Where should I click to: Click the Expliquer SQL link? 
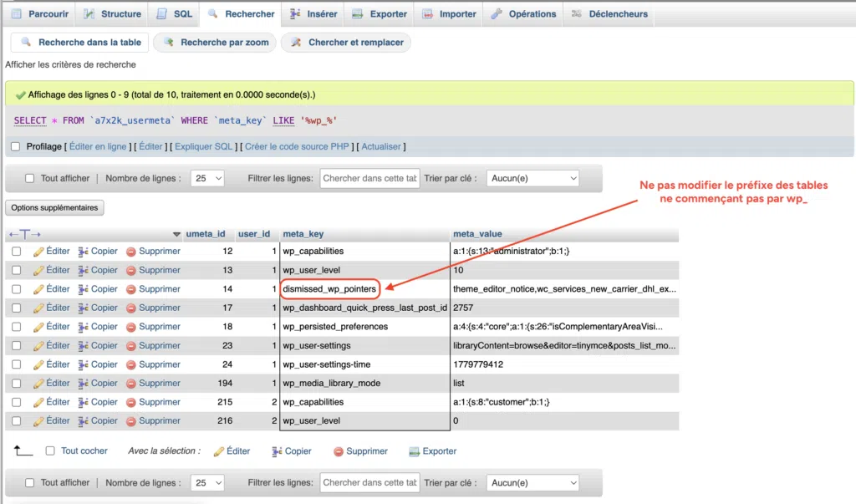(x=204, y=146)
